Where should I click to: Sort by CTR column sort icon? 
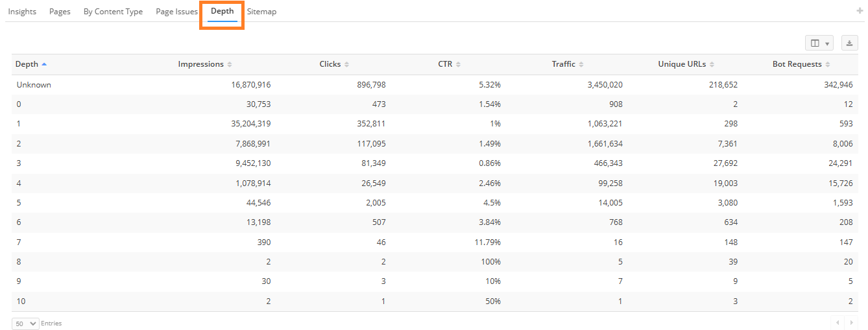pyautogui.click(x=458, y=65)
